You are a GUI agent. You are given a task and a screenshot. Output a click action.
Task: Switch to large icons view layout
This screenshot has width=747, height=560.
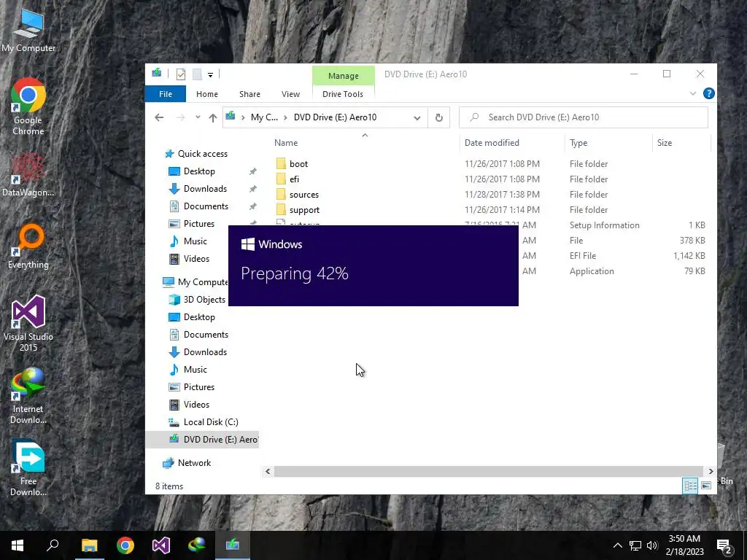706,486
